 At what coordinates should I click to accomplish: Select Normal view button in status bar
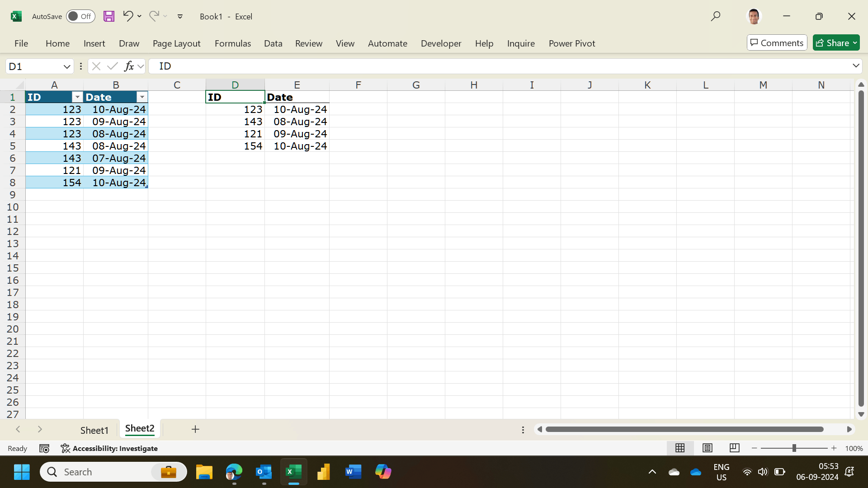click(x=680, y=448)
